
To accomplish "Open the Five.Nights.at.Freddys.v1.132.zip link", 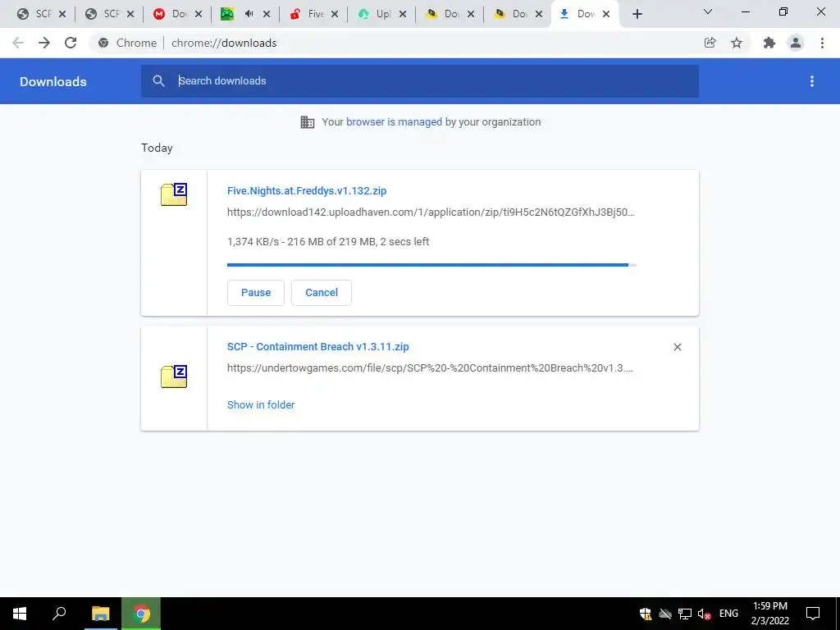I will pos(307,190).
